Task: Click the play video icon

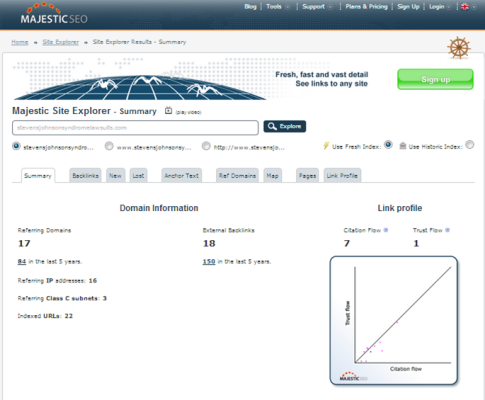Action: pyautogui.click(x=168, y=111)
